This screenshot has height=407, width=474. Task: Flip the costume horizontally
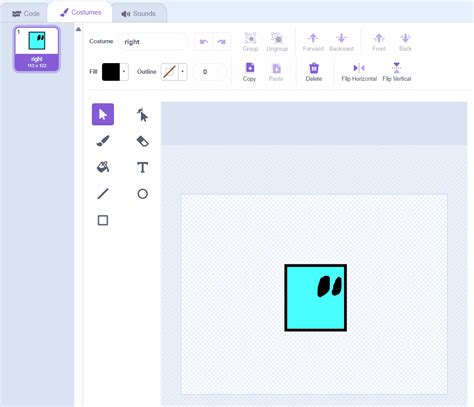359,72
